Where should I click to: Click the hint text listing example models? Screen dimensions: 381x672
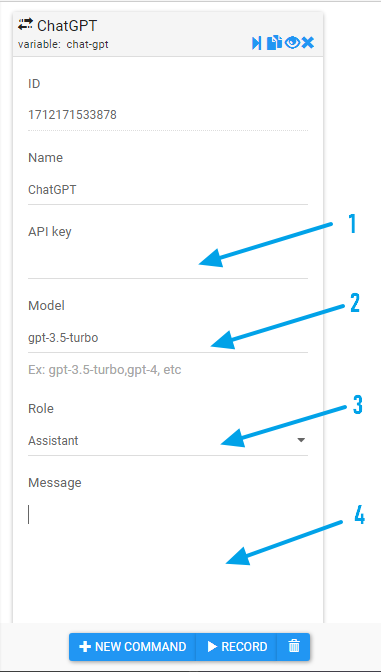105,370
